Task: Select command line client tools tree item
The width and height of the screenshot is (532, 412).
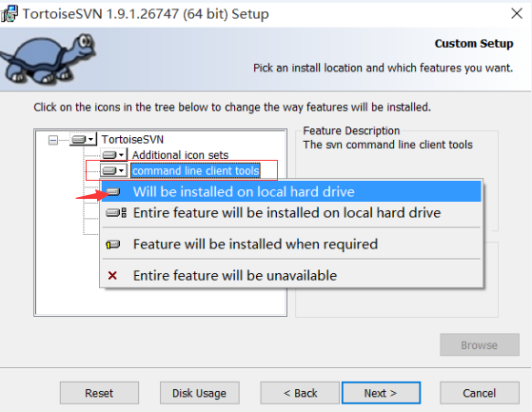Action: pyautogui.click(x=196, y=170)
